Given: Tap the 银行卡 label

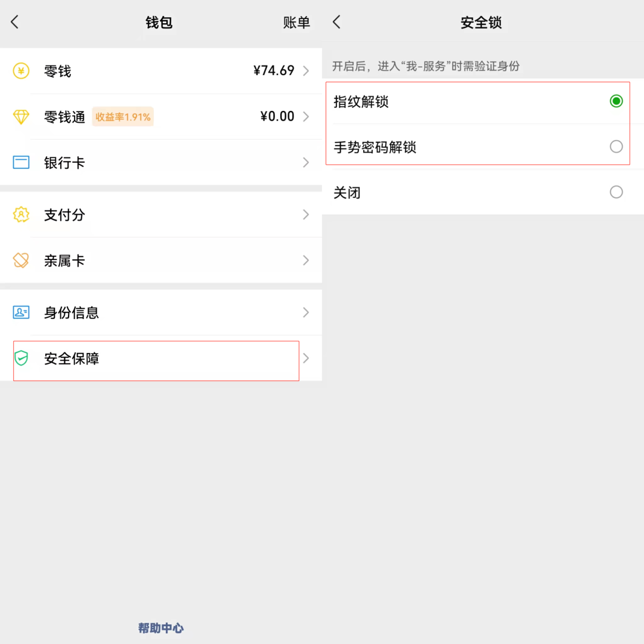Looking at the screenshot, I should coord(64,163).
